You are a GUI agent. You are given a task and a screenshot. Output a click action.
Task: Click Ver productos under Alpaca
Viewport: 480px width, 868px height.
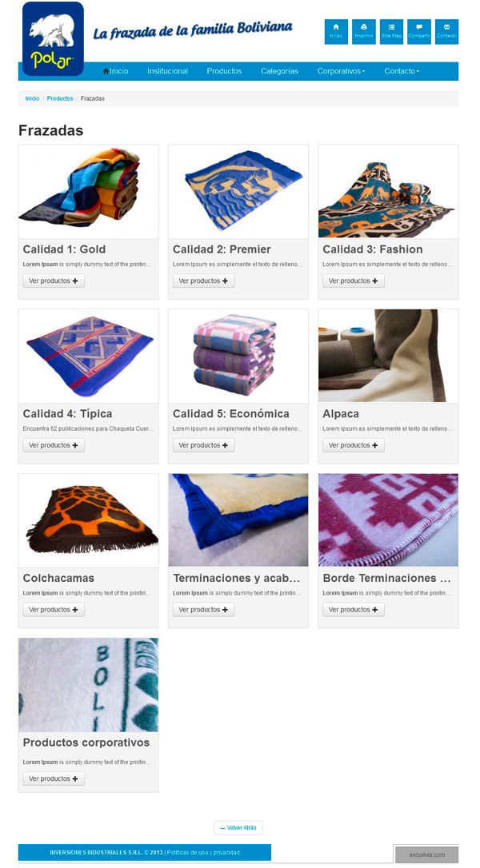tap(354, 445)
